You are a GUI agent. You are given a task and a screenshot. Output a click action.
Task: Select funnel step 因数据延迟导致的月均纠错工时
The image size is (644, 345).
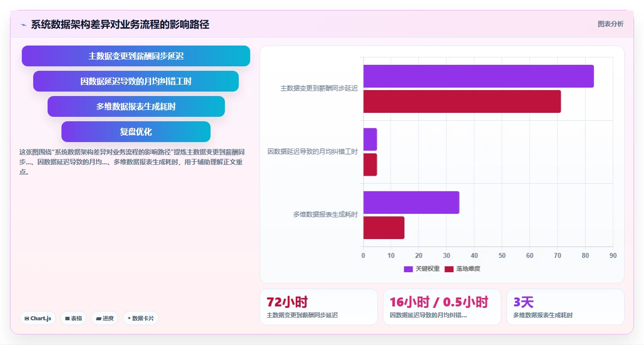[136, 81]
